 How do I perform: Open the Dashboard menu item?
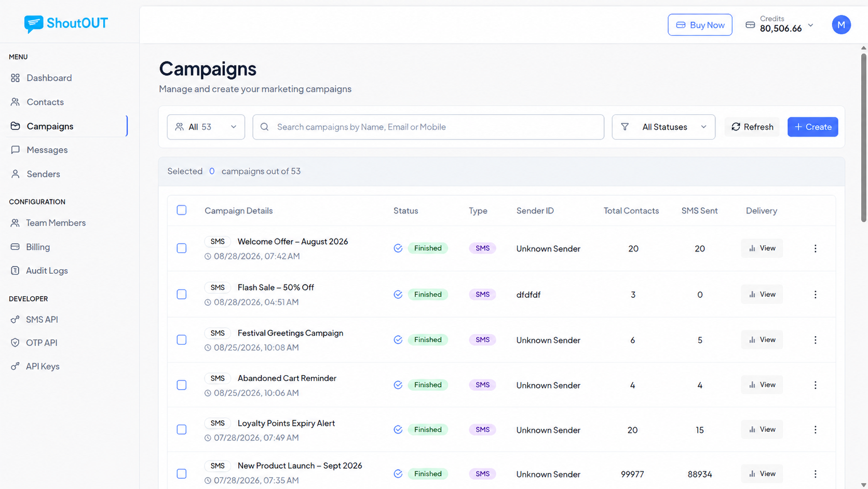[x=49, y=78]
